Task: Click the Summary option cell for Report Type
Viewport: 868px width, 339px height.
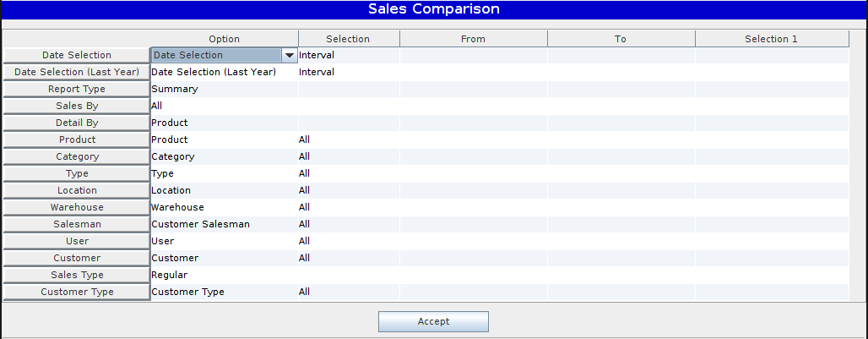Action: (224, 89)
